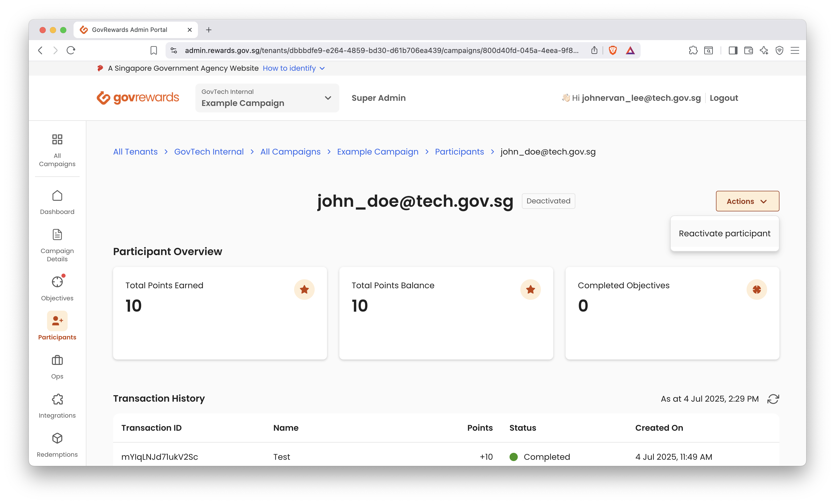Refresh the Transaction History list
835x504 pixels.
774,399
